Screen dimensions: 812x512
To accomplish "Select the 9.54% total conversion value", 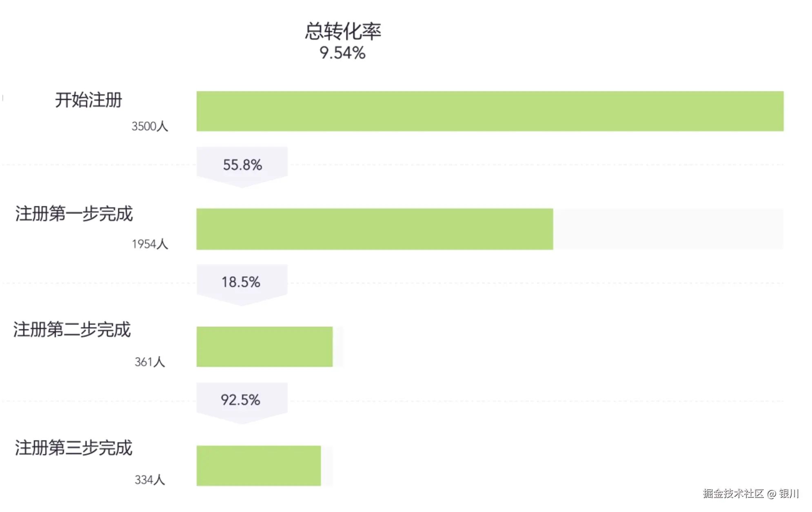I will click(x=342, y=53).
